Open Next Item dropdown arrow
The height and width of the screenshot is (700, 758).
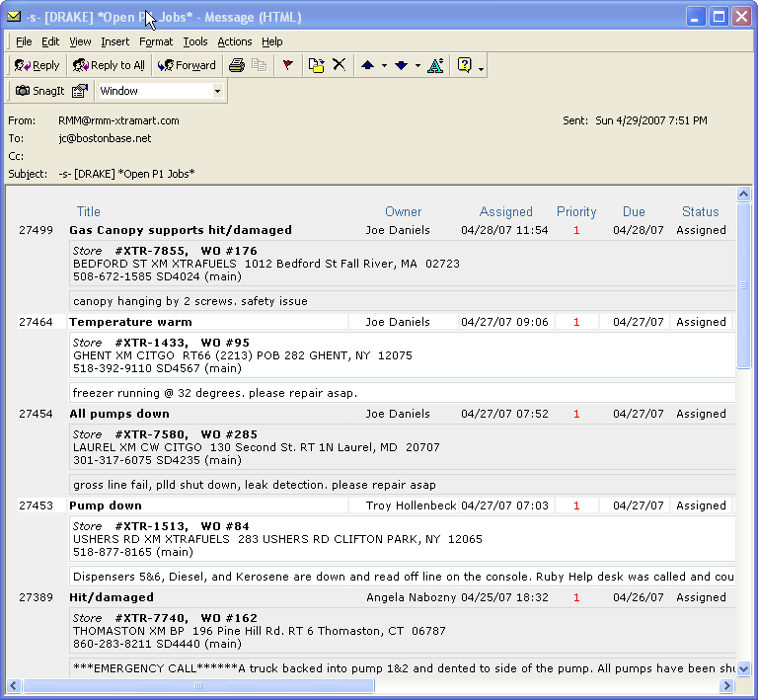[x=417, y=66]
